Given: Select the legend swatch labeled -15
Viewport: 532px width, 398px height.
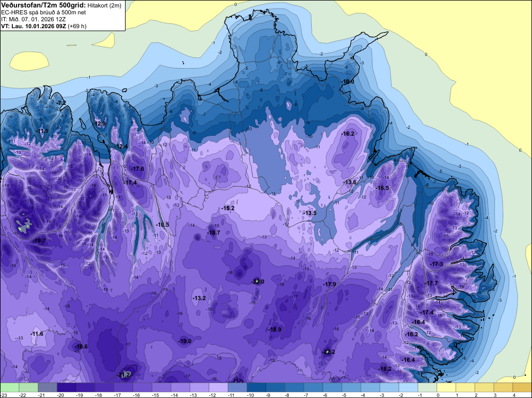Looking at the screenshot, I should click(162, 387).
